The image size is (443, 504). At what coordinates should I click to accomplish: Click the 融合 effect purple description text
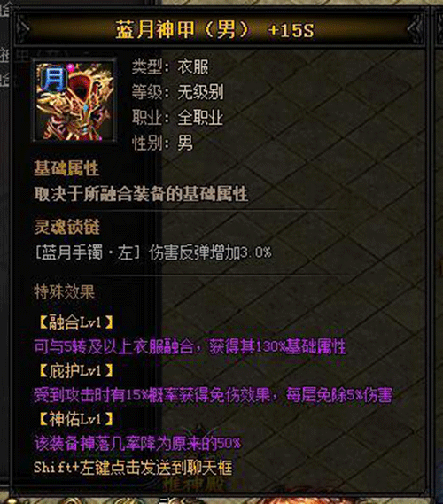pyautogui.click(x=190, y=347)
